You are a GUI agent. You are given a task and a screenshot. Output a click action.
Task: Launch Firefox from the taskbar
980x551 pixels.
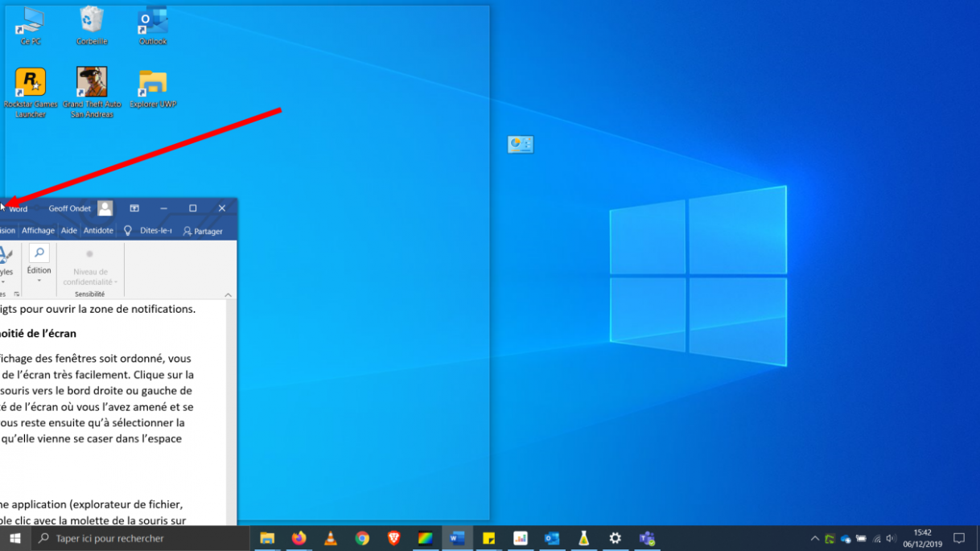pos(299,538)
